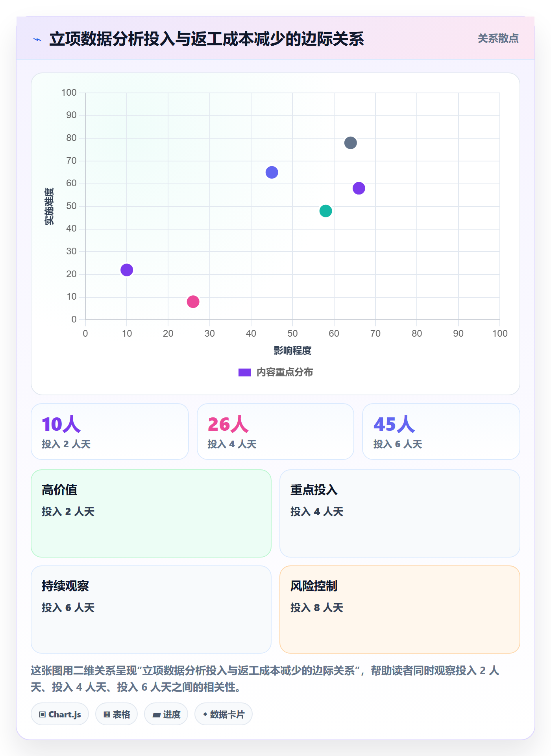Image resolution: width=551 pixels, height=756 pixels.
Task: Click the Chart.js tag
Action: (x=60, y=714)
